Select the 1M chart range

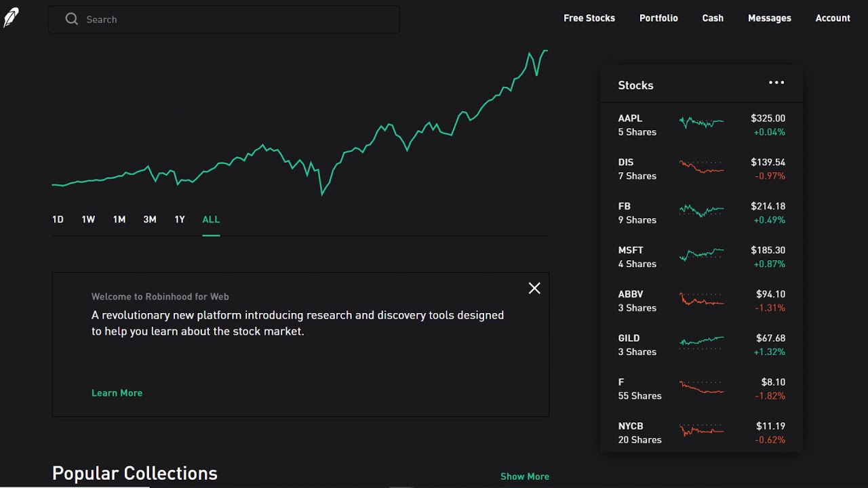(119, 220)
